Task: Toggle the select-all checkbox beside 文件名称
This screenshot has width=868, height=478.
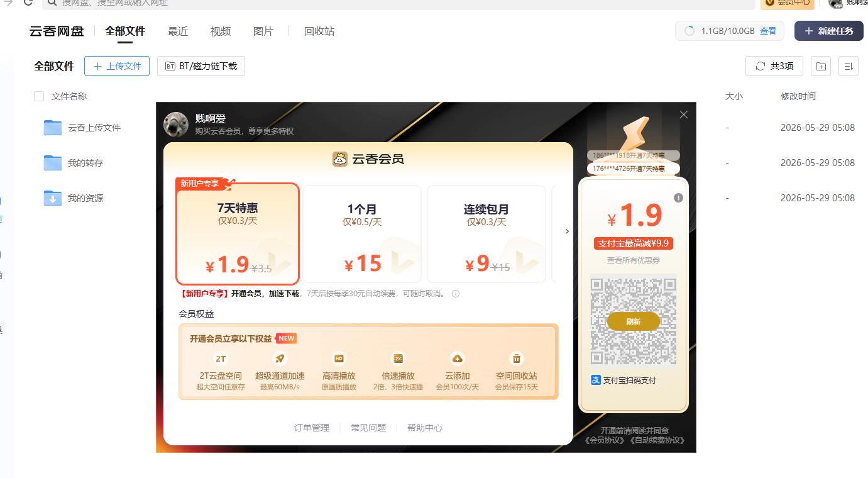Action: (x=39, y=96)
